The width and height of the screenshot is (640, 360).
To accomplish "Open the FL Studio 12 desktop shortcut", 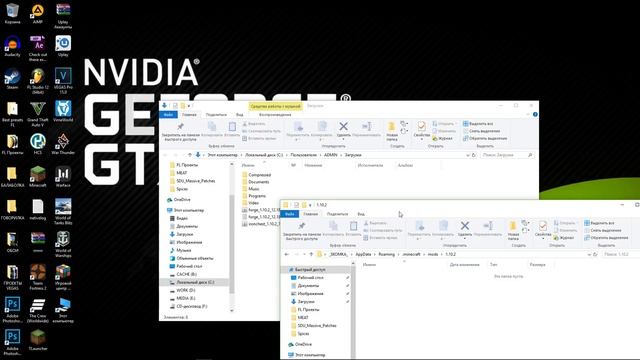I will (x=38, y=80).
